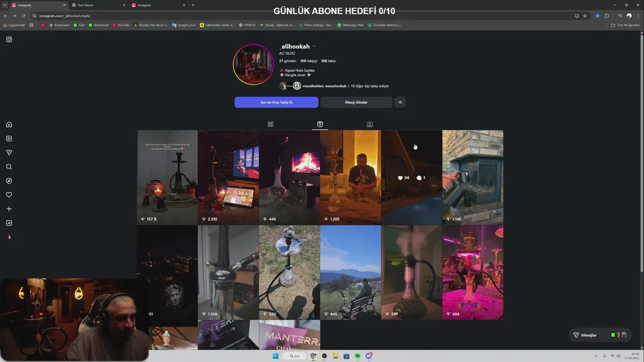Open the smoking hookah reel with 597 views

[x=412, y=272]
